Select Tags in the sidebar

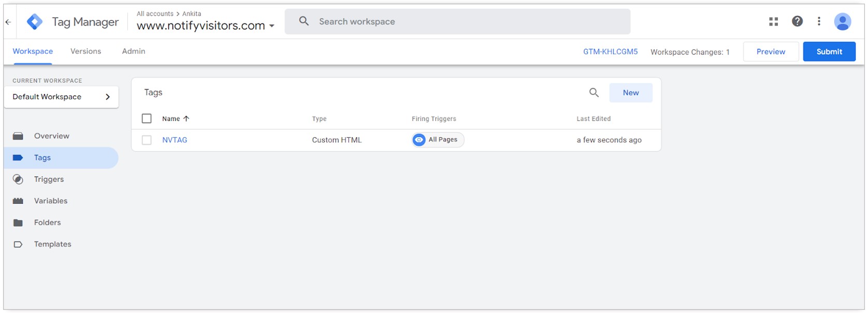pos(61,158)
